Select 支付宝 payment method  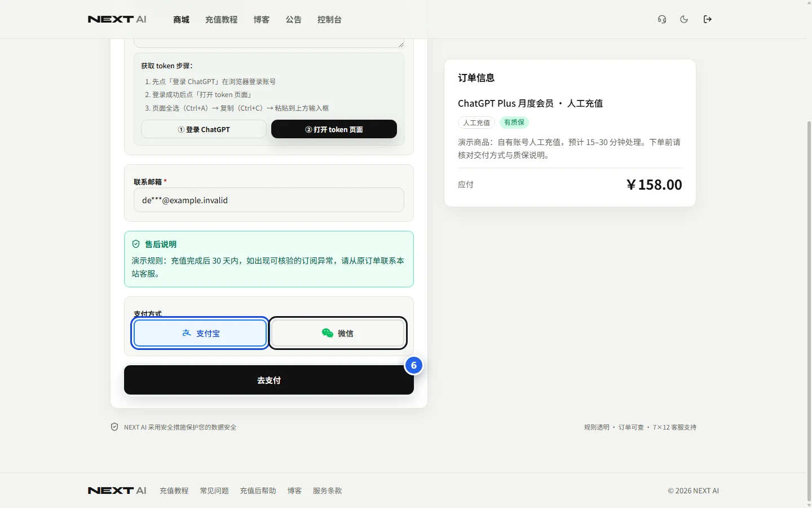tap(200, 334)
